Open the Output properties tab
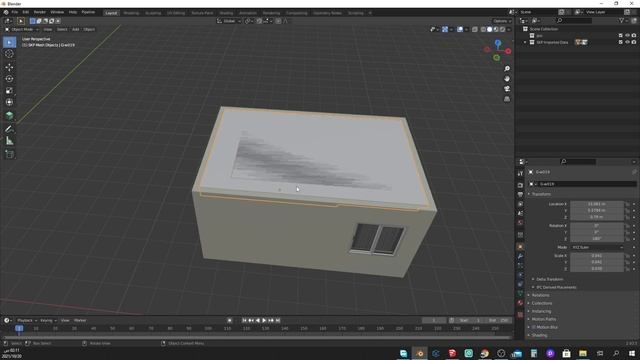This screenshot has width=640, height=360. 520,194
